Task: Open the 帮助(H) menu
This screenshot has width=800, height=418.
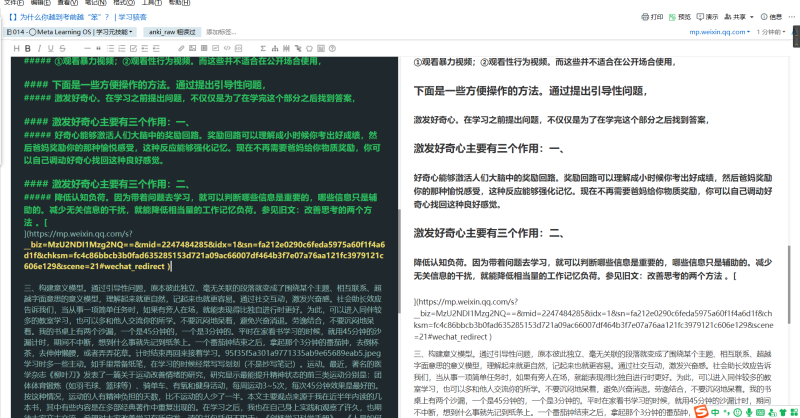Action: coord(179,3)
